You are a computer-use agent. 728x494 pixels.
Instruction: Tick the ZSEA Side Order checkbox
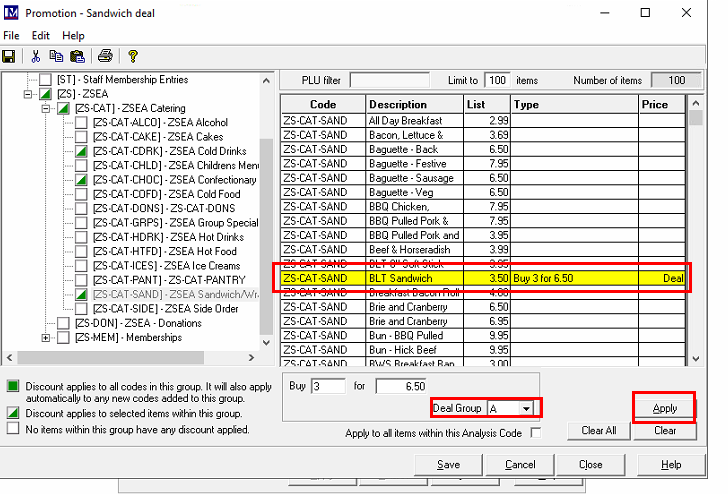(x=81, y=309)
